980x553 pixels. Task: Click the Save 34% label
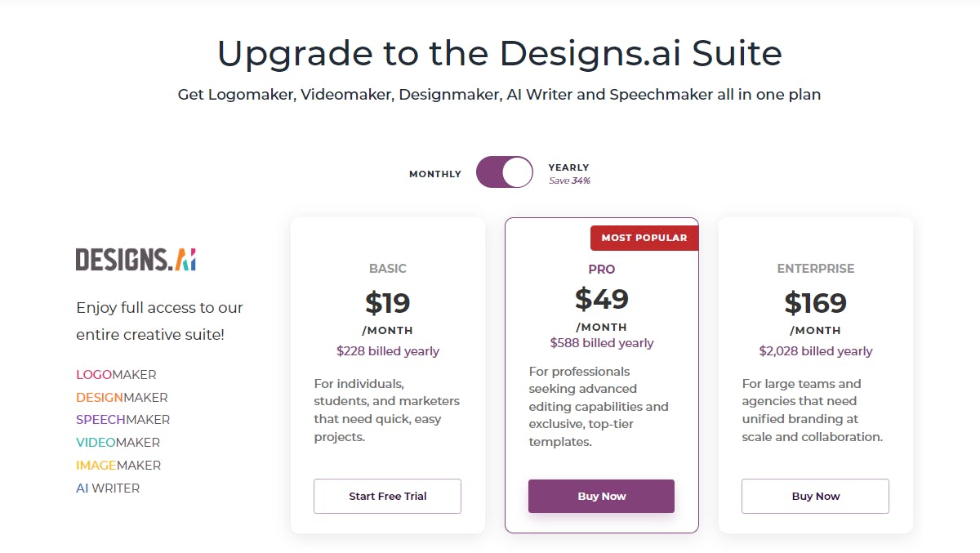569,181
